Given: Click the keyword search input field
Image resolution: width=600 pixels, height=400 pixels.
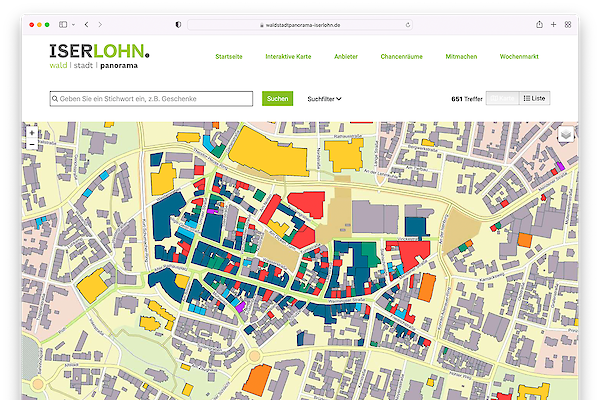Looking at the screenshot, I should tap(151, 99).
